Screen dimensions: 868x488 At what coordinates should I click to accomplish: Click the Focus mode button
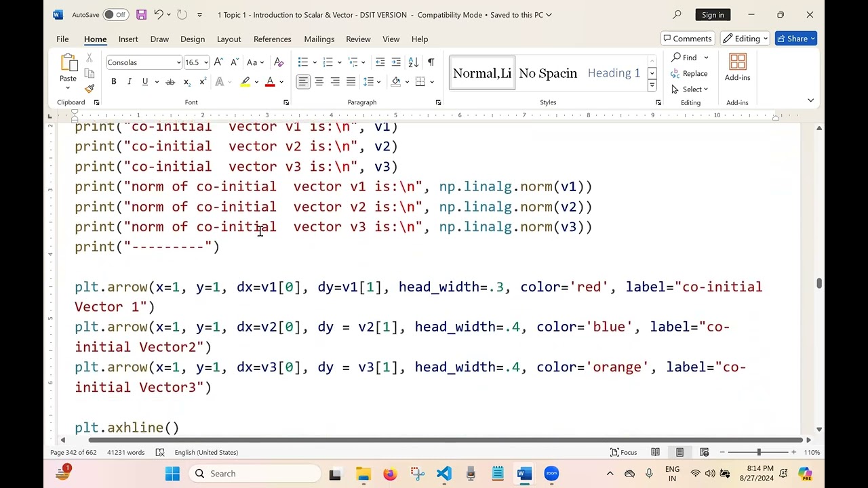point(623,452)
